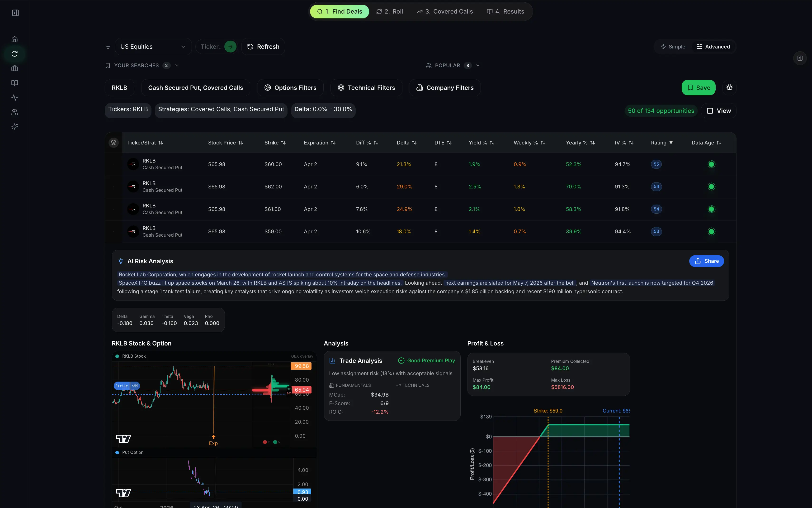
Task: Open the Technical Filters tab
Action: coord(366,88)
